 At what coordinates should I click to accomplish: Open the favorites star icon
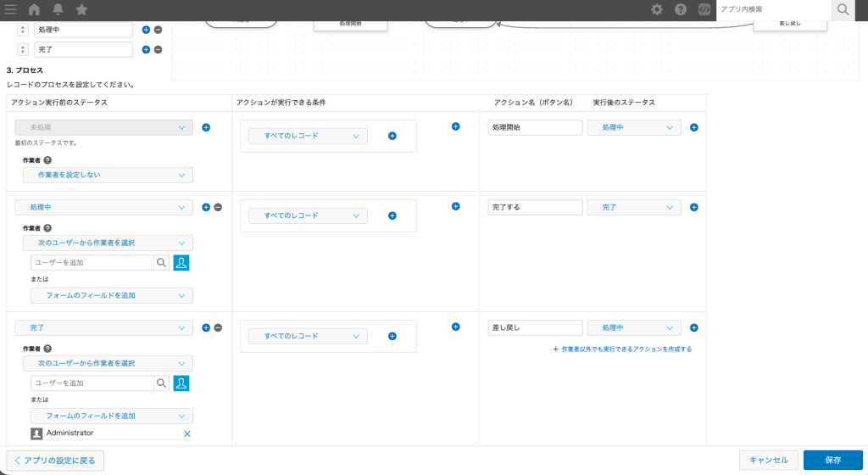[81, 9]
